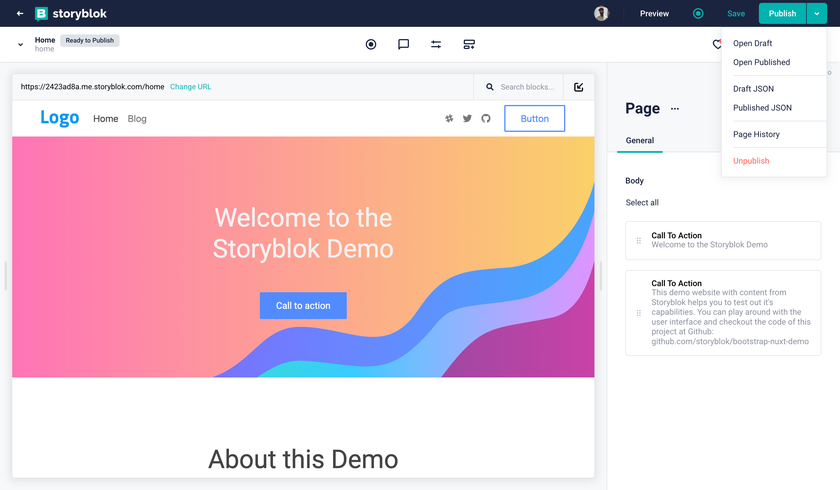Click the heart icon beside the menu
Image resolution: width=840 pixels, height=490 pixels.
click(717, 44)
